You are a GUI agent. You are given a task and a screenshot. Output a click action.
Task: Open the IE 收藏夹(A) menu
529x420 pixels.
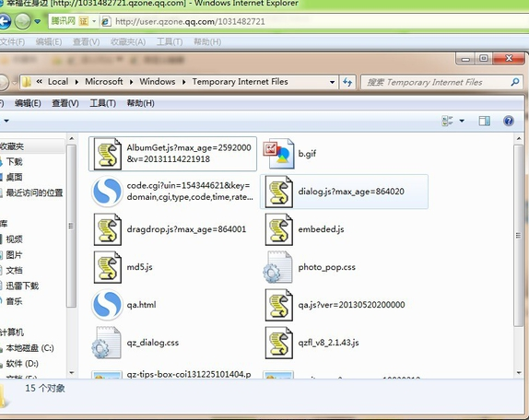pos(128,41)
